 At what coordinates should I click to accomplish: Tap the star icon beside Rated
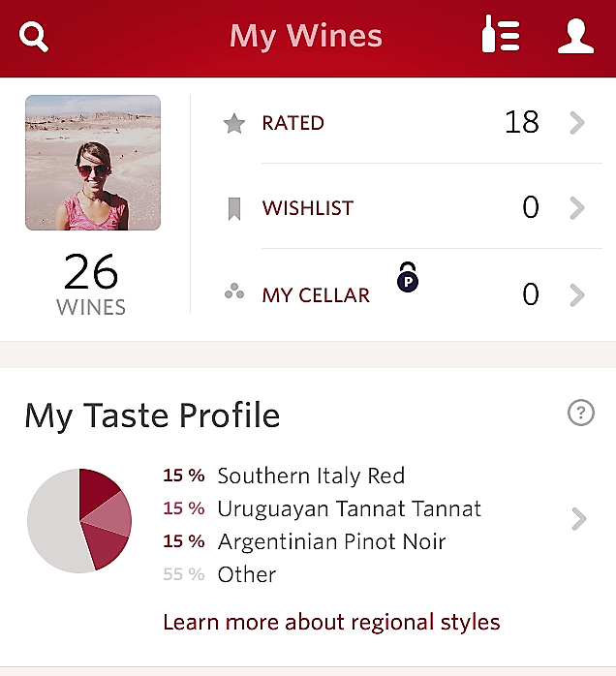point(234,124)
